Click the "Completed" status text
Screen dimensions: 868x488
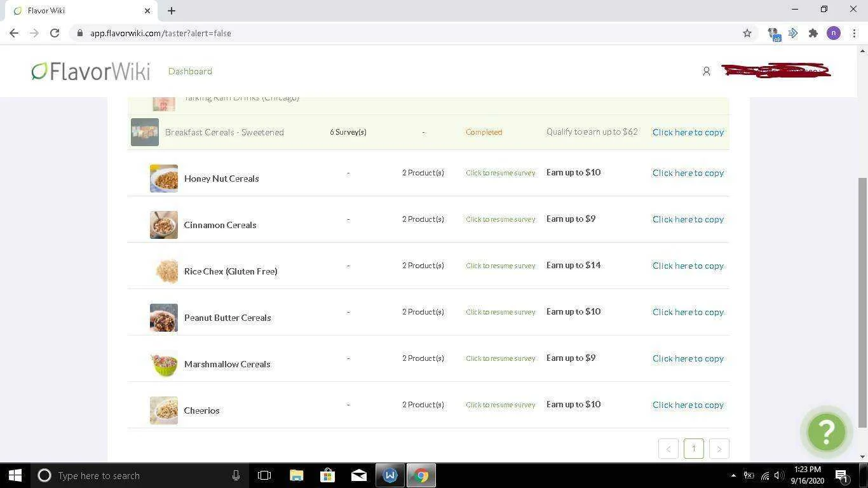(484, 132)
